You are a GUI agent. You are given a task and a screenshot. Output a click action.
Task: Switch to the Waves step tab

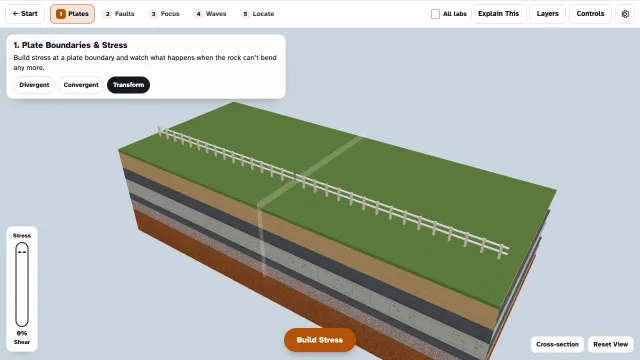click(x=211, y=14)
